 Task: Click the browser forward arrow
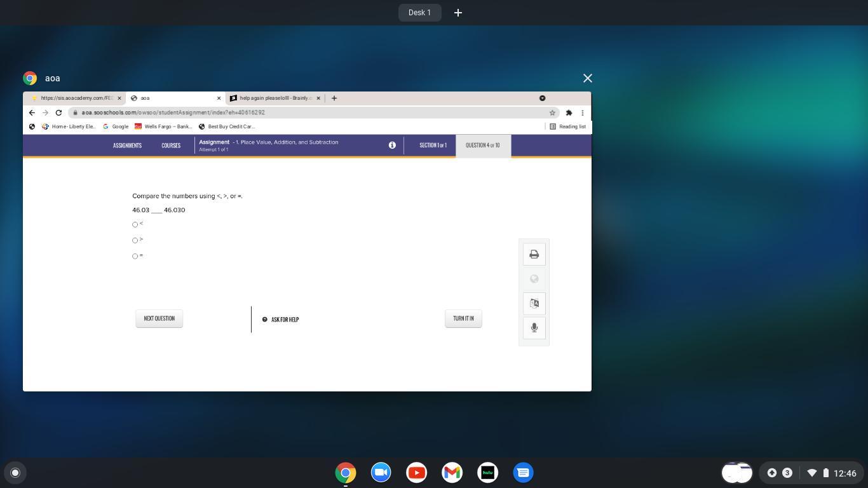click(45, 112)
